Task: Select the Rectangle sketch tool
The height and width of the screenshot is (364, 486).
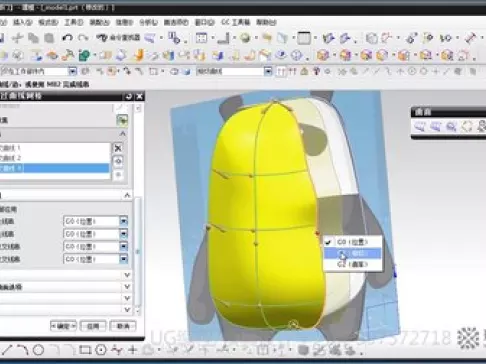Action: (85, 350)
